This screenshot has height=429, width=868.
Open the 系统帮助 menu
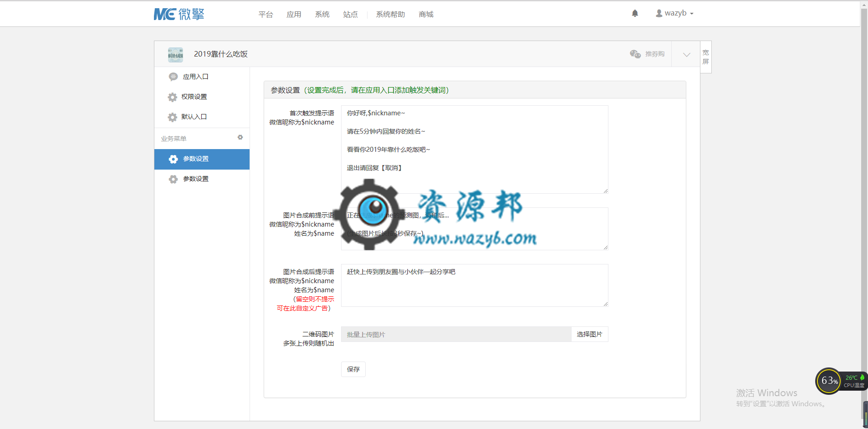click(x=390, y=14)
